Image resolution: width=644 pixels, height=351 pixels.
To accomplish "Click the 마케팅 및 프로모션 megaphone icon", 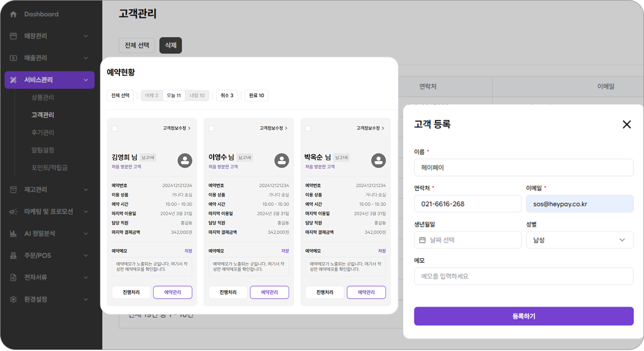I will point(14,212).
